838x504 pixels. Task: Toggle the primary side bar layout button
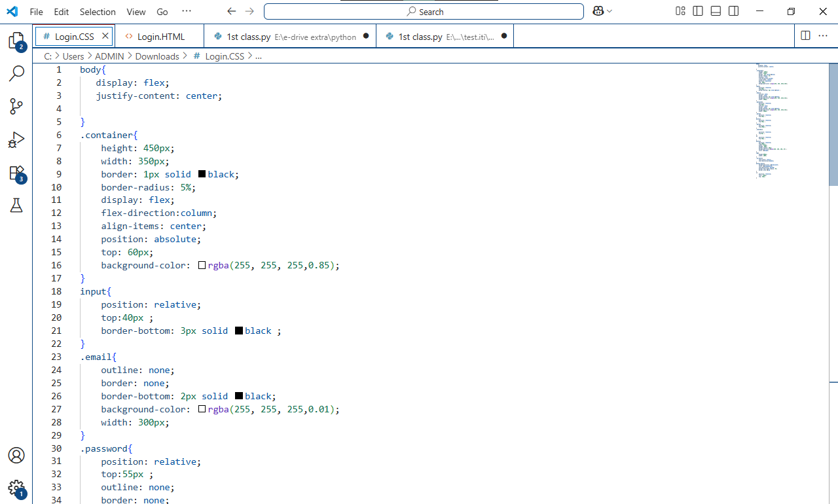(x=698, y=11)
